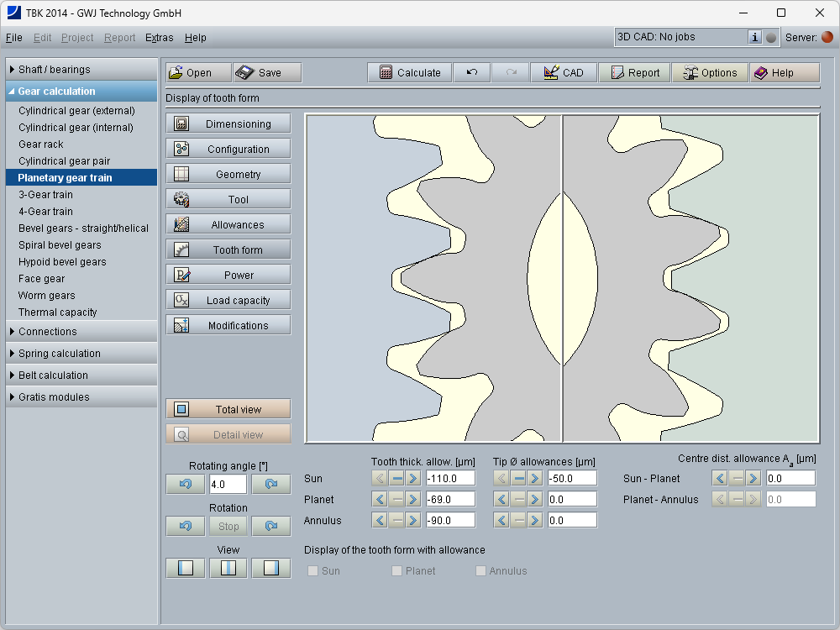Open the Load capacity page

tap(228, 301)
